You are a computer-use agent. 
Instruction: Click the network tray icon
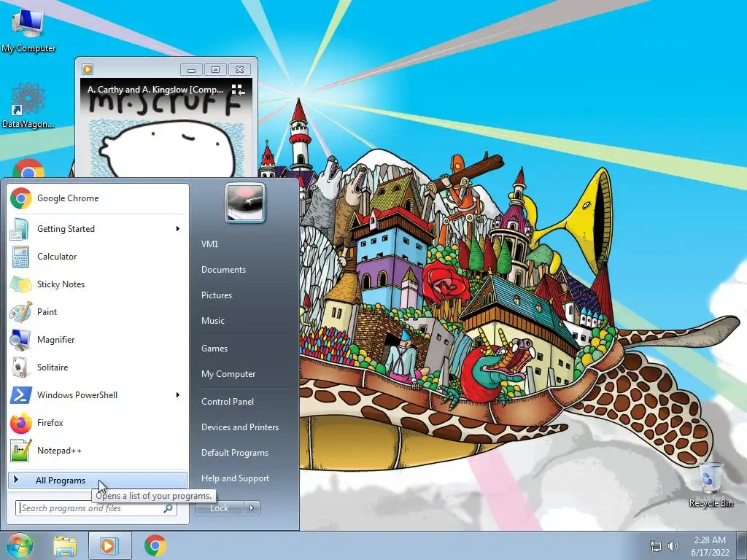pyautogui.click(x=656, y=546)
